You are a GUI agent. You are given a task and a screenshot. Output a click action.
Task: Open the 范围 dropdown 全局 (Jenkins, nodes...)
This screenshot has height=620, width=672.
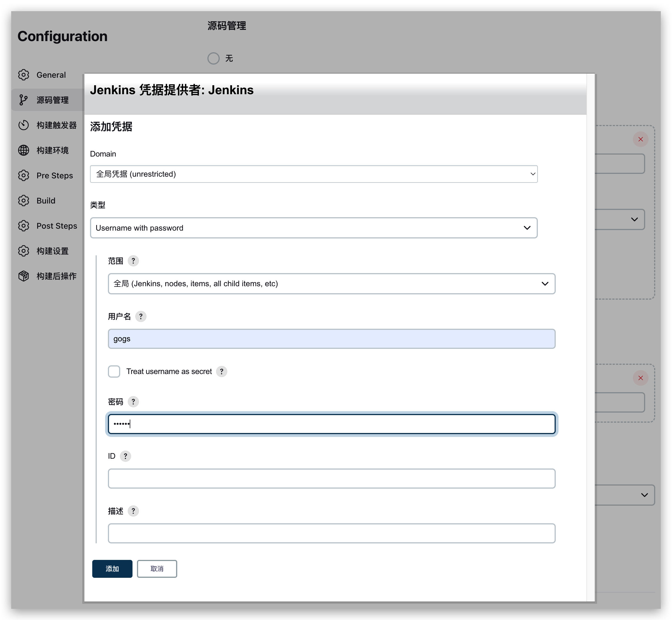(x=332, y=284)
